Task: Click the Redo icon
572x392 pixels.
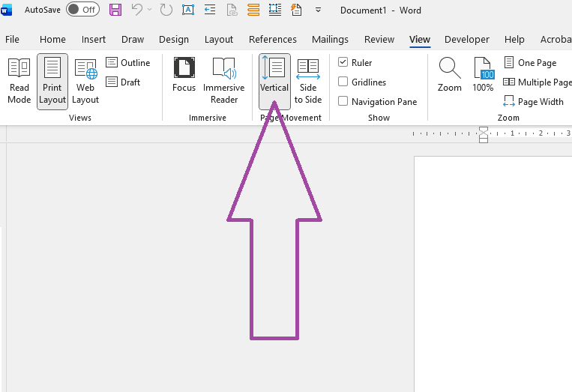Action: pyautogui.click(x=166, y=10)
